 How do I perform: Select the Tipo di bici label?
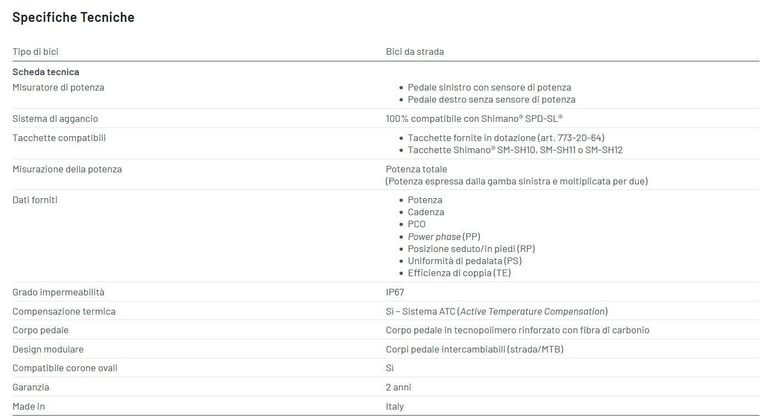[35, 52]
